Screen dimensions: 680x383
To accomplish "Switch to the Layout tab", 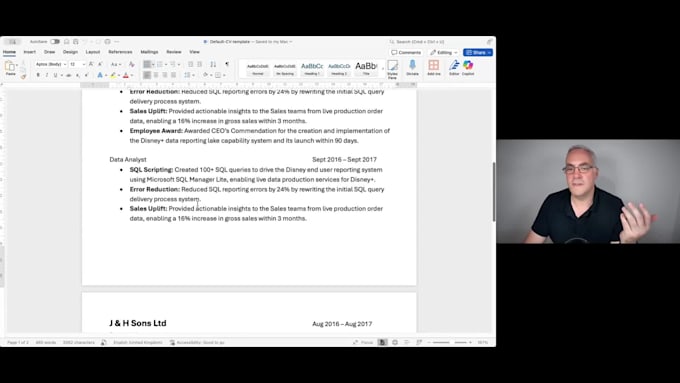I will (x=93, y=52).
